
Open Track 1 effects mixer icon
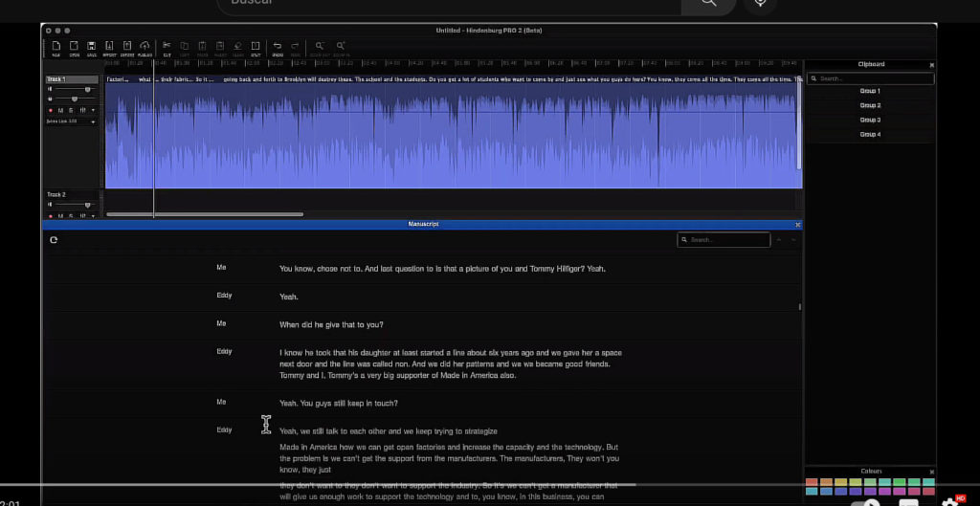(82, 110)
